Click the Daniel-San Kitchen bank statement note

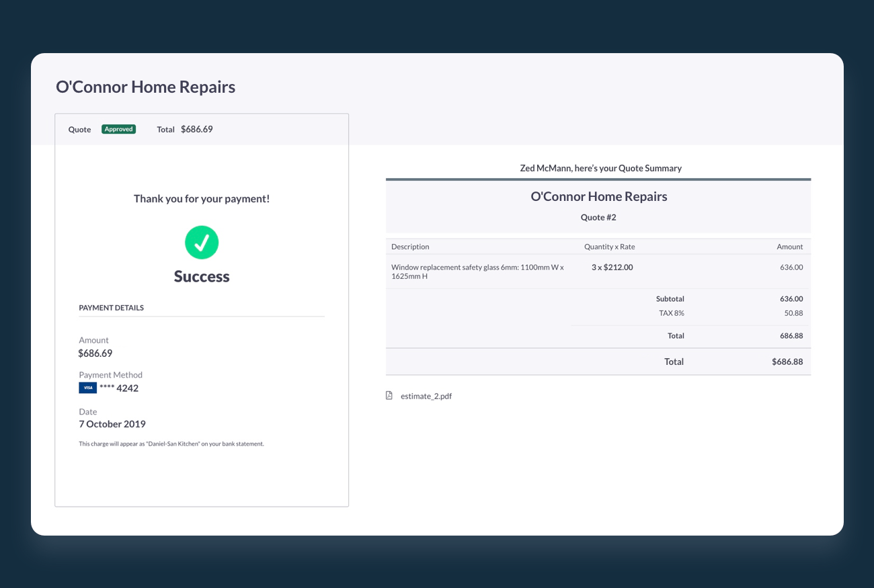[x=171, y=444]
